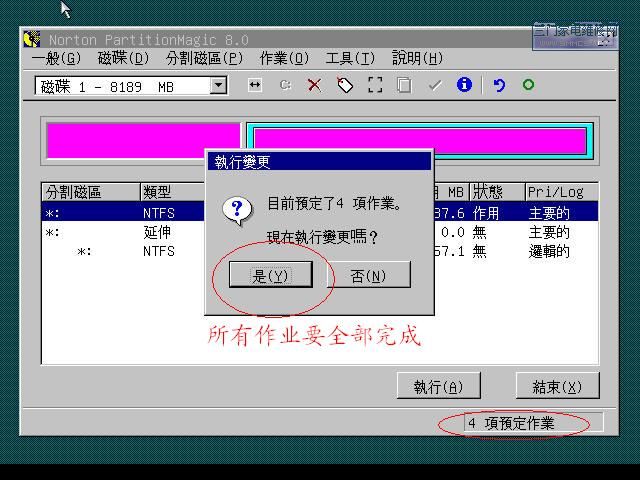Click the resize/move partition toolbar icon
640x480 pixels.
(255, 86)
